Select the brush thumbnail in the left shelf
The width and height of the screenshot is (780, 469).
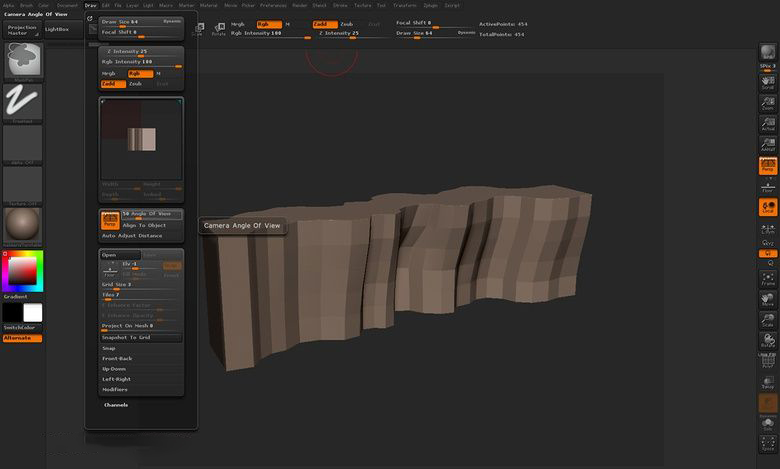point(22,61)
